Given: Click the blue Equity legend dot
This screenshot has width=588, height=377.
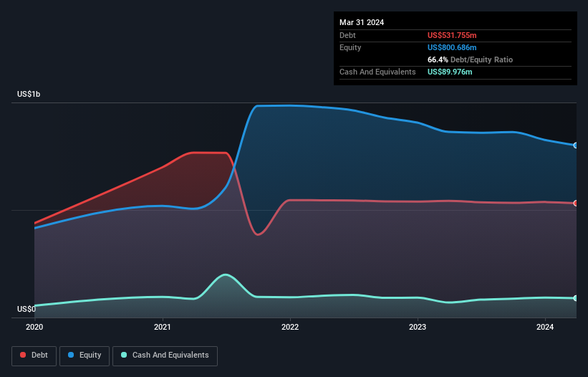Looking at the screenshot, I should (x=70, y=355).
